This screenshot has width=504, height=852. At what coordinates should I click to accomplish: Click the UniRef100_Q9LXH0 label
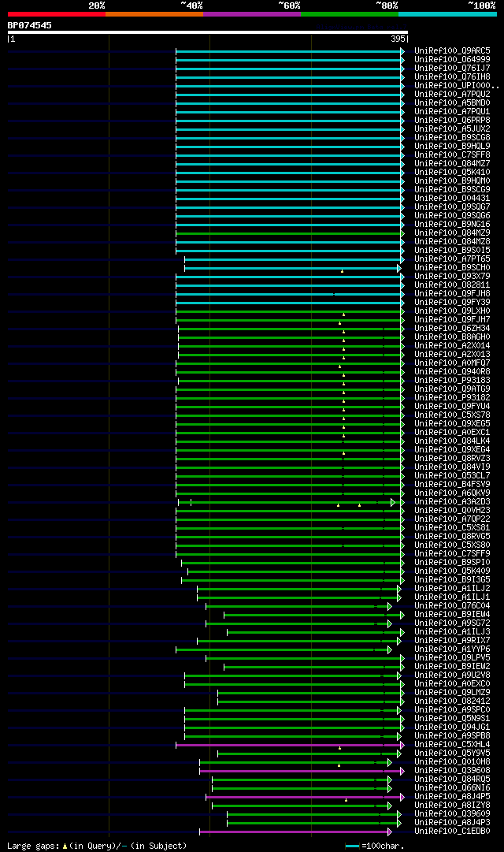coord(452,311)
